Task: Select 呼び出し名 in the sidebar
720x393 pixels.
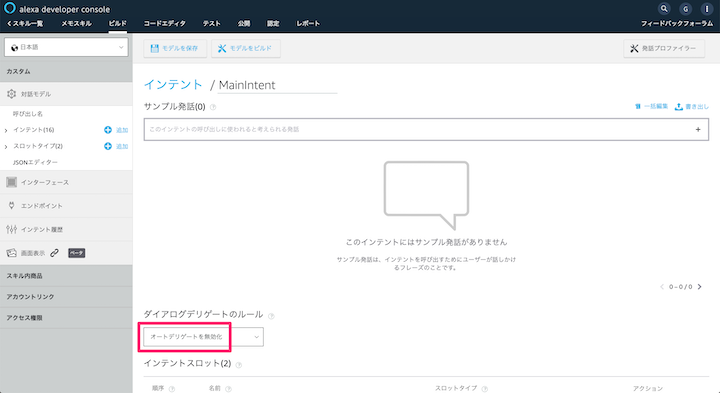Action: pyautogui.click(x=28, y=114)
